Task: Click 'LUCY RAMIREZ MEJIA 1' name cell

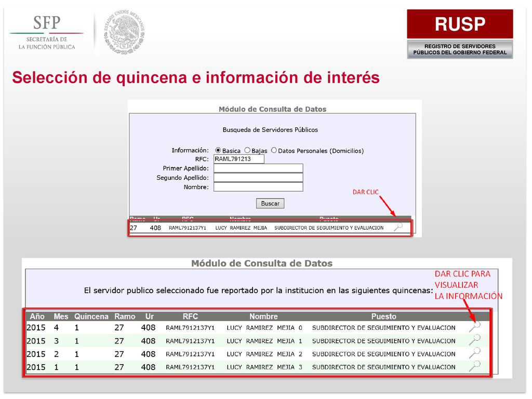Action: click(x=264, y=341)
